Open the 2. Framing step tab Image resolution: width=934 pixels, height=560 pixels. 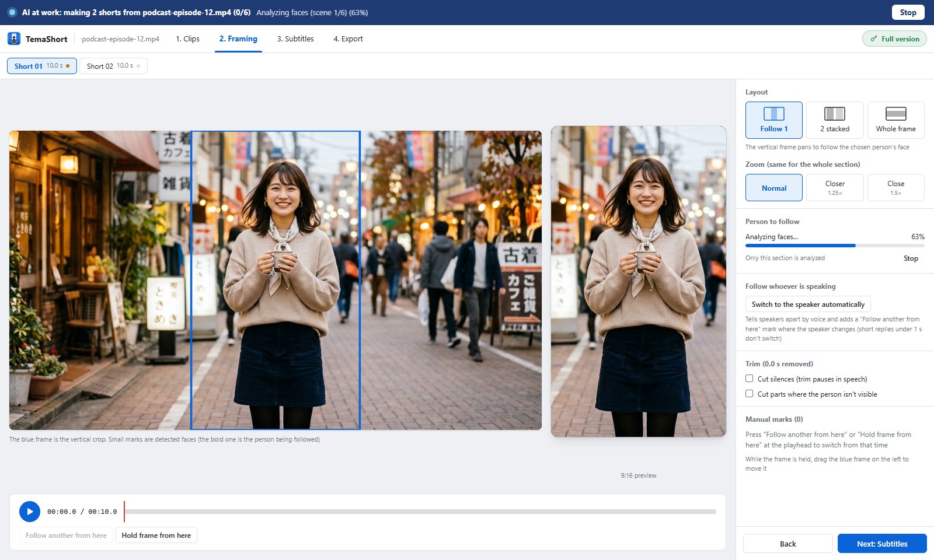click(238, 38)
